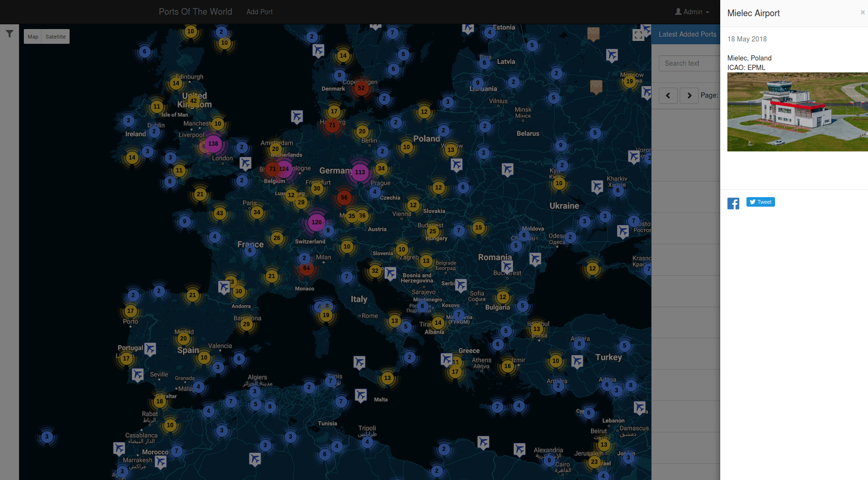Expand the 42 cluster in United Kingdom

[x=194, y=100]
